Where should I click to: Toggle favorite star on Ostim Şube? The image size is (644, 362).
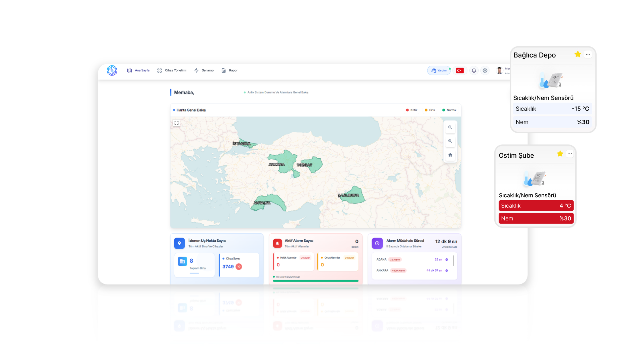560,154
